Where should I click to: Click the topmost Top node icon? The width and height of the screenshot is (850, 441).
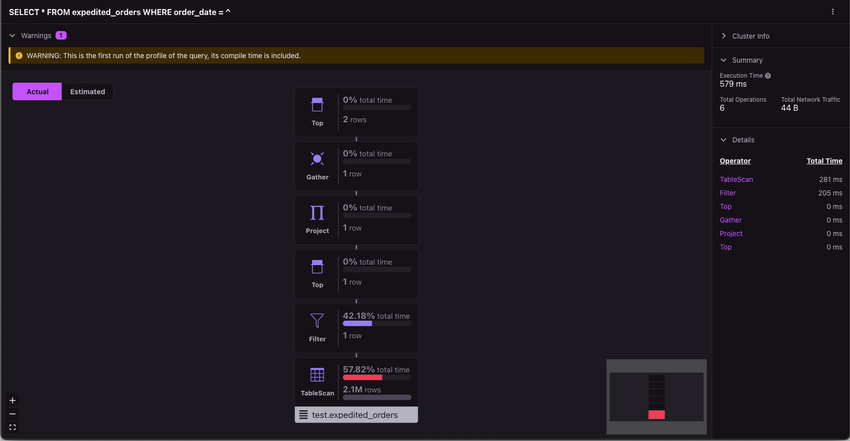click(317, 105)
